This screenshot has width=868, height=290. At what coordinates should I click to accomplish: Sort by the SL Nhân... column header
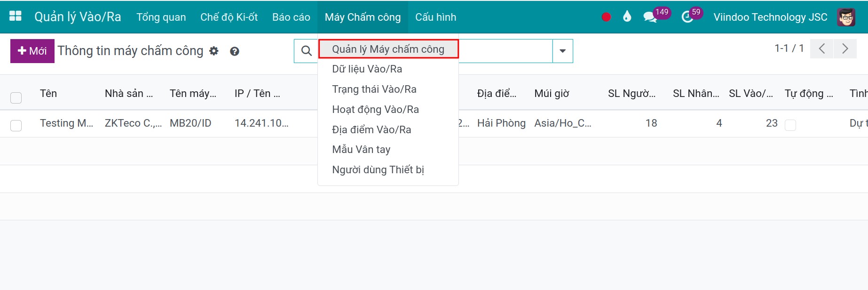click(696, 93)
